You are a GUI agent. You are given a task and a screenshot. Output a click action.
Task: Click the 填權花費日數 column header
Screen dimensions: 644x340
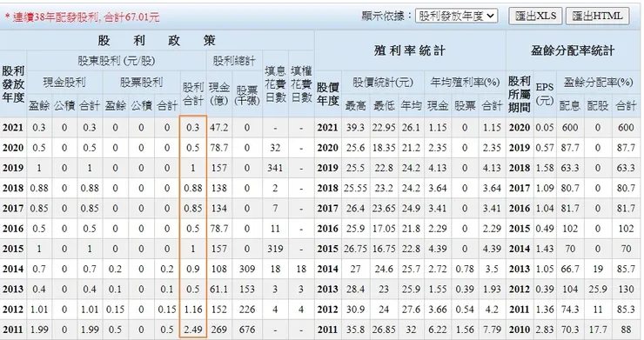(301, 84)
